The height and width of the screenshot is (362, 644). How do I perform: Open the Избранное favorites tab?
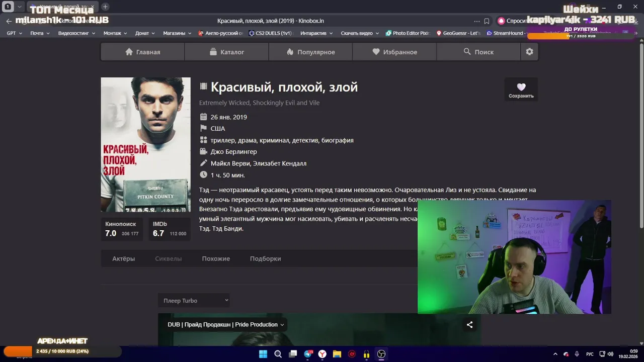(394, 52)
